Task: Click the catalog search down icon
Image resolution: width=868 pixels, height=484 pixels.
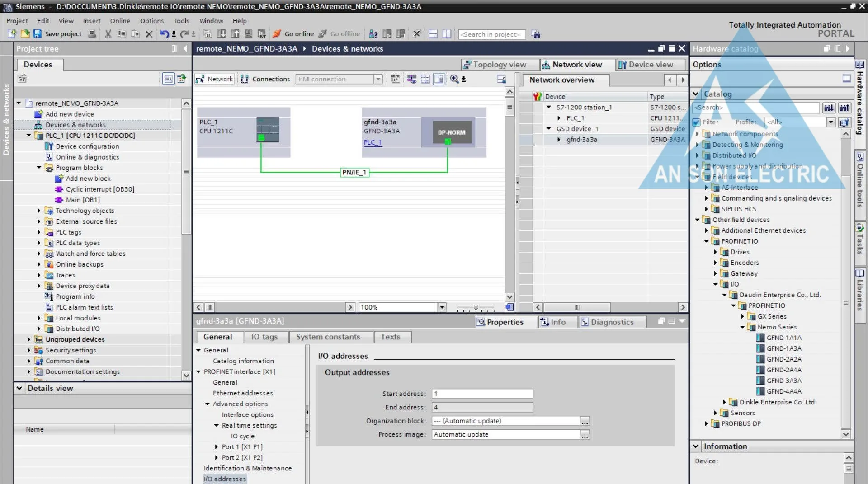Action: click(x=829, y=108)
